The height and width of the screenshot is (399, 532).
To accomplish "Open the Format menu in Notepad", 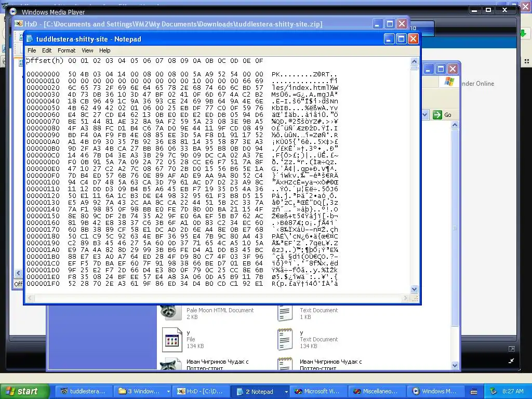I will pyautogui.click(x=66, y=50).
